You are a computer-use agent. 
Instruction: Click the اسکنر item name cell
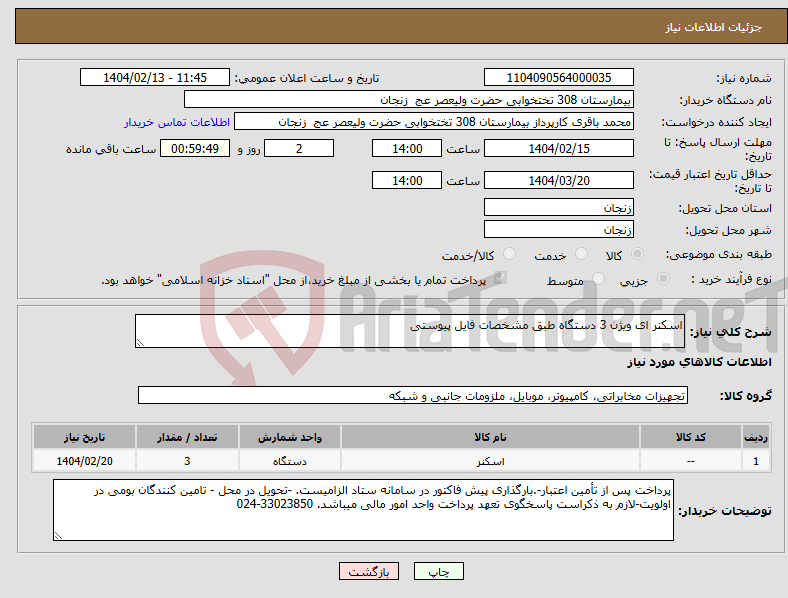point(490,461)
